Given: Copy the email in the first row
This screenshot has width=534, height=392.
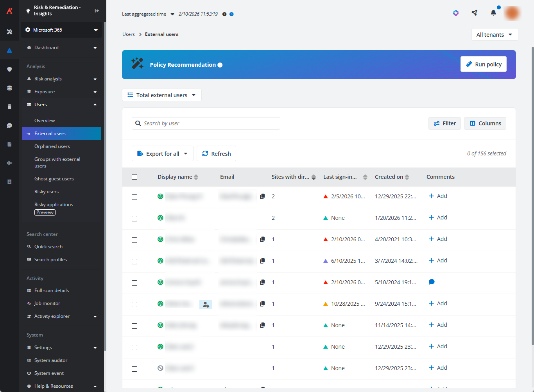Looking at the screenshot, I should point(262,196).
